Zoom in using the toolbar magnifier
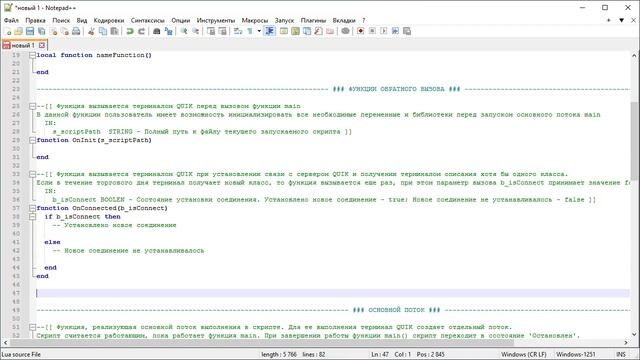 [x=184, y=31]
